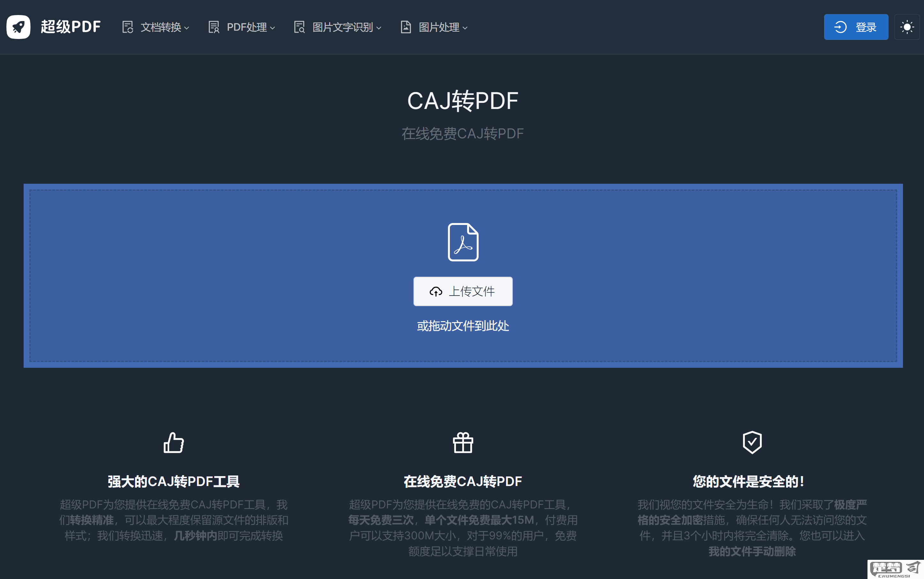924x579 pixels.
Task: Click the dashed file drop zone area
Action: pos(463,276)
